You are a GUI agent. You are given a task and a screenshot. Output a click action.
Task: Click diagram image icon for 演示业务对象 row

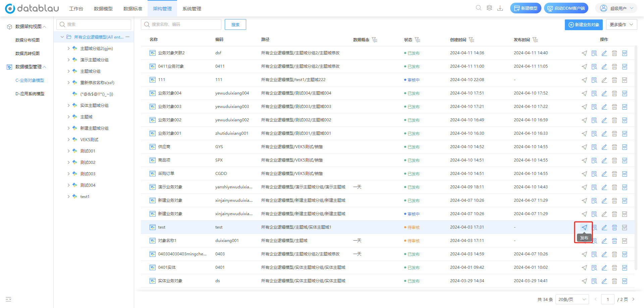[x=625, y=187]
